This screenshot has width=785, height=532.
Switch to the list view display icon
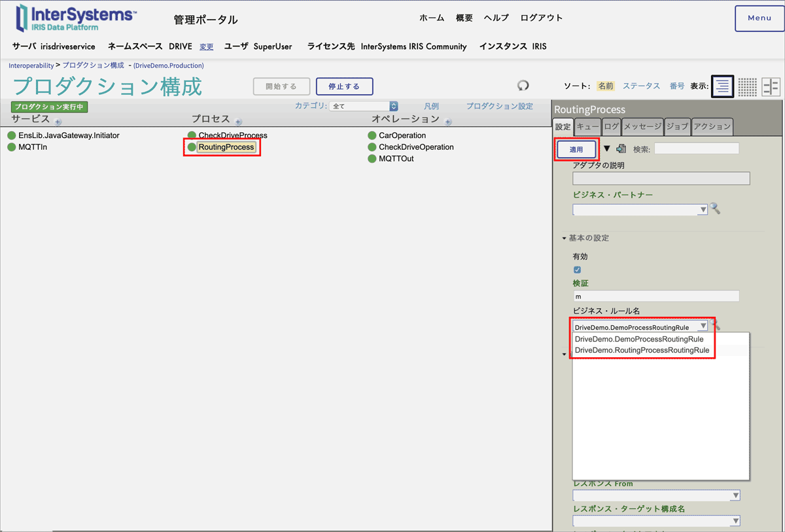click(x=722, y=86)
